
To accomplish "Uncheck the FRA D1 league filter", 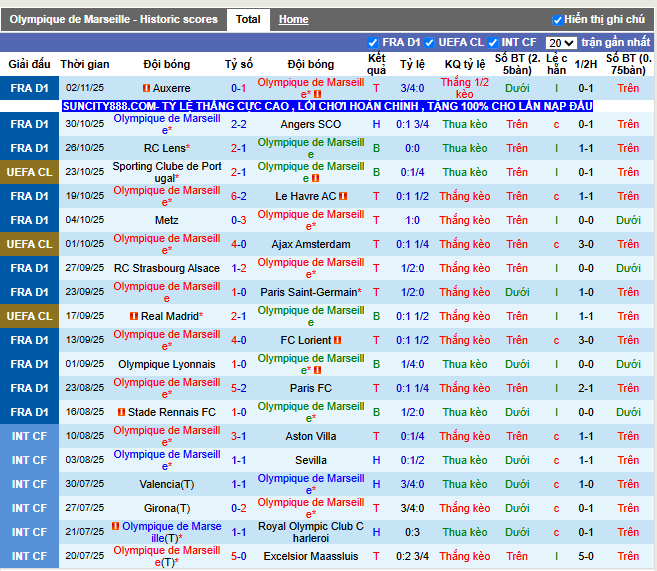I will tap(372, 43).
